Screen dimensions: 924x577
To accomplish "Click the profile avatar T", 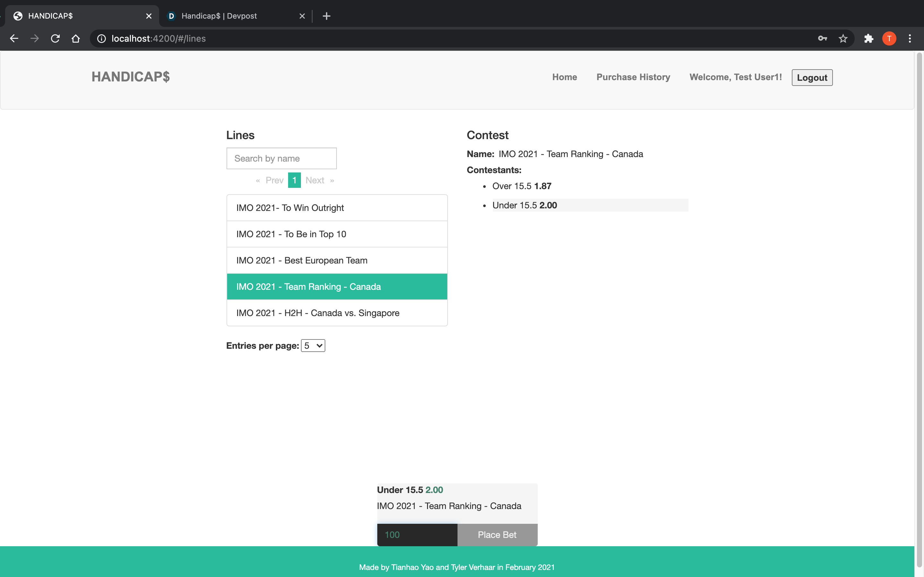I will click(x=889, y=38).
